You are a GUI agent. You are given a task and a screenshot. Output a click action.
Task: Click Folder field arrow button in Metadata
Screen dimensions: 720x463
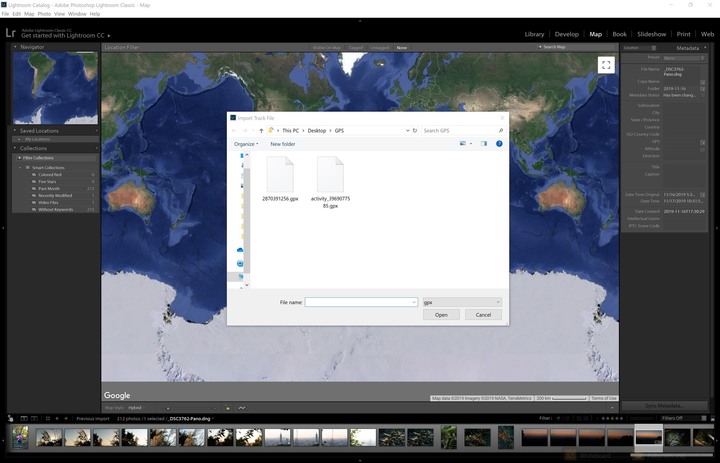(x=703, y=89)
